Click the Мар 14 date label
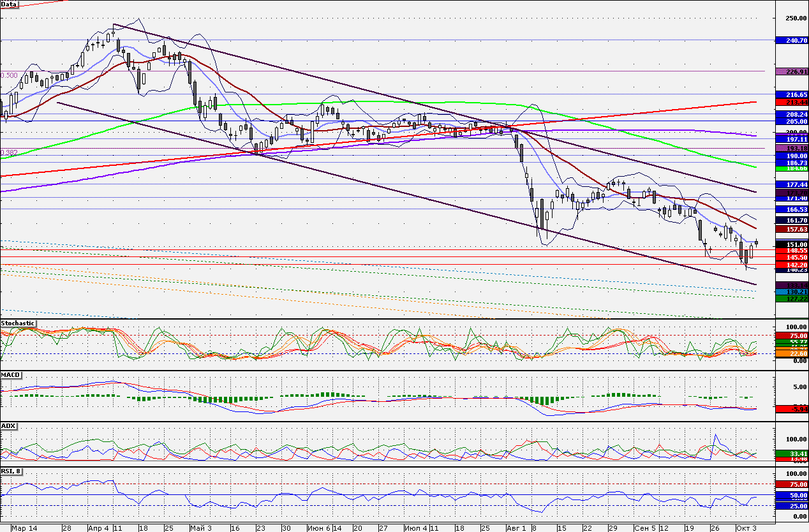Screen dimensions: 809x532 coord(24,528)
